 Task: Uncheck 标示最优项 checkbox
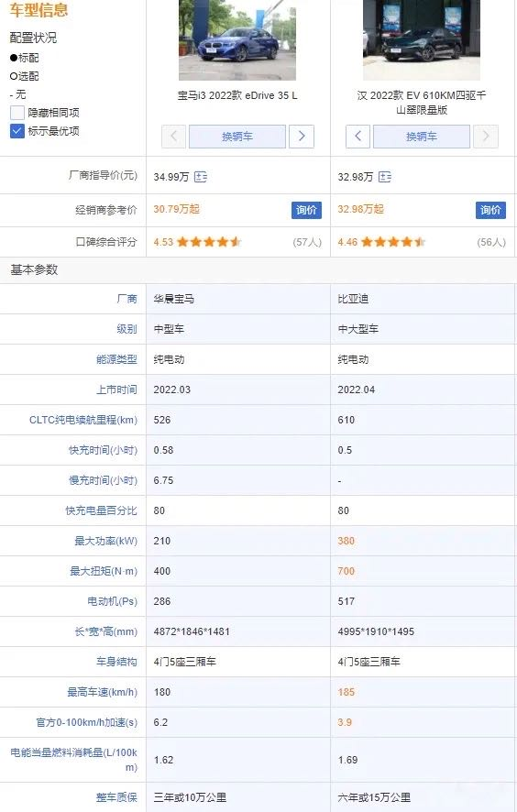(17, 131)
